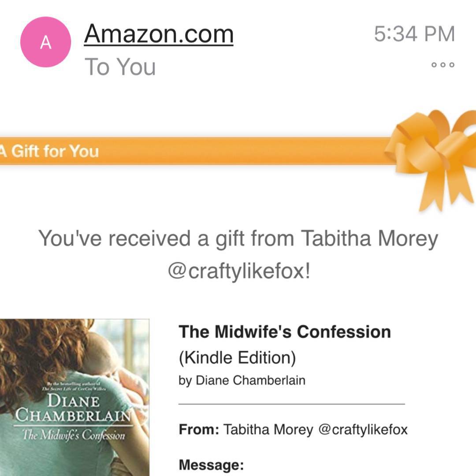Viewport: 476px width, 476px height.
Task: Tap "DIANE CHAMBERLAIN" printed on the cover
Action: [73, 409]
